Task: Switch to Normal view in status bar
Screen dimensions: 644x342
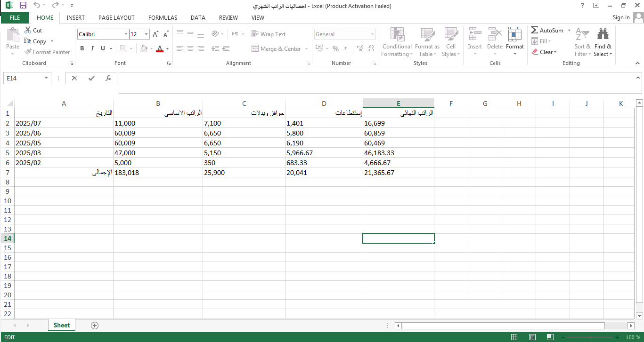Action: pyautogui.click(x=514, y=337)
